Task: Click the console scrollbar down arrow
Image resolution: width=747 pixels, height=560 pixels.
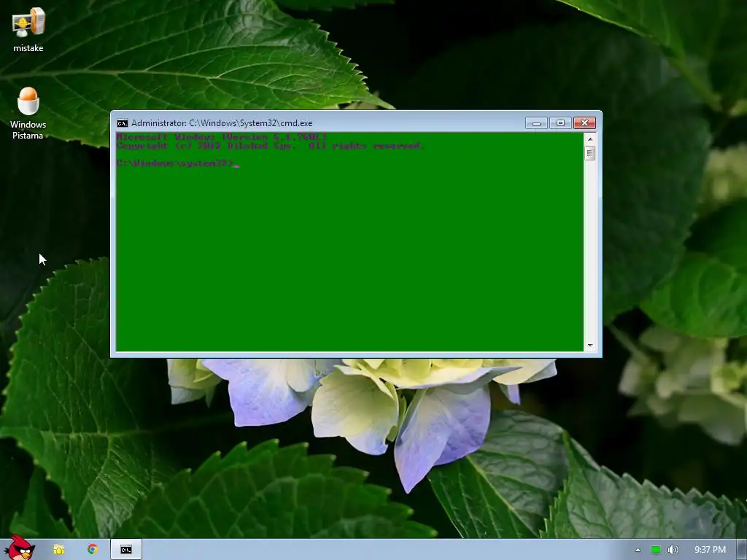Action: pyautogui.click(x=589, y=346)
